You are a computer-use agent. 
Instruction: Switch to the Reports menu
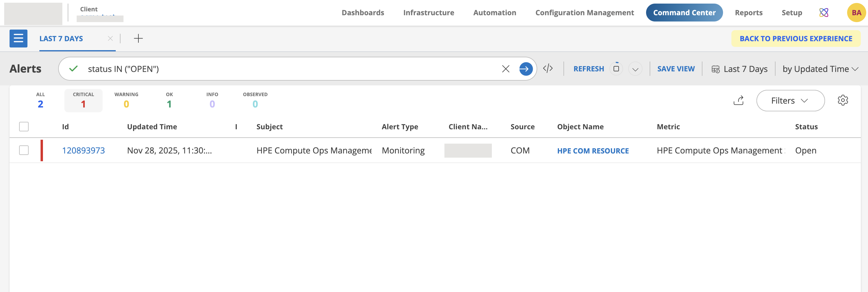(x=748, y=13)
